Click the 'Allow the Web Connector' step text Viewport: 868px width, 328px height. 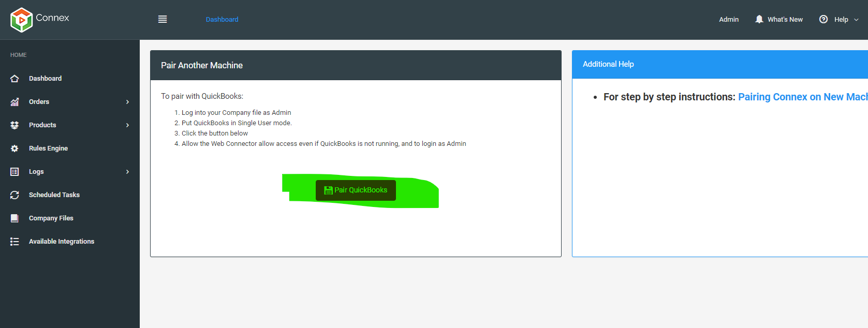323,144
